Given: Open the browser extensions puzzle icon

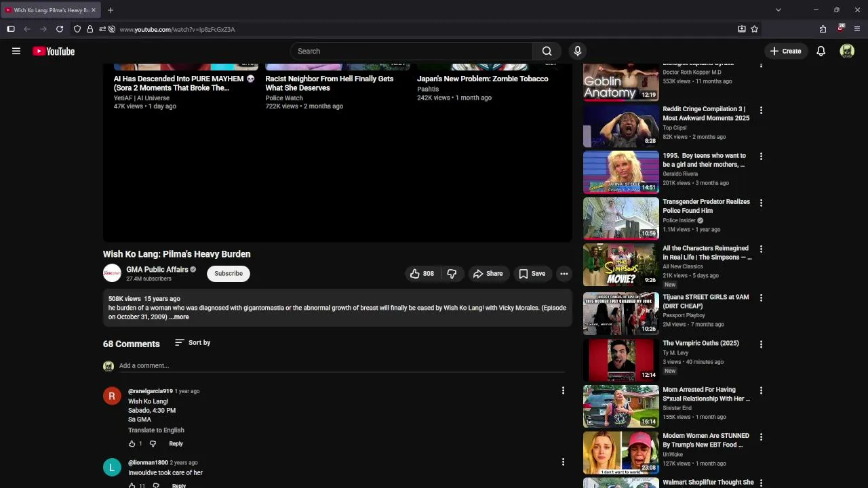Looking at the screenshot, I should click(x=823, y=29).
